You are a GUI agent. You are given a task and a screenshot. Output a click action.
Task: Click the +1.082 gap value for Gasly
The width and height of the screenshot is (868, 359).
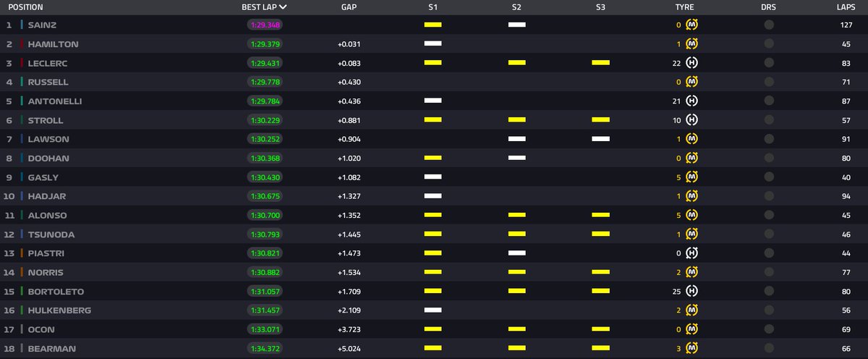[349, 177]
